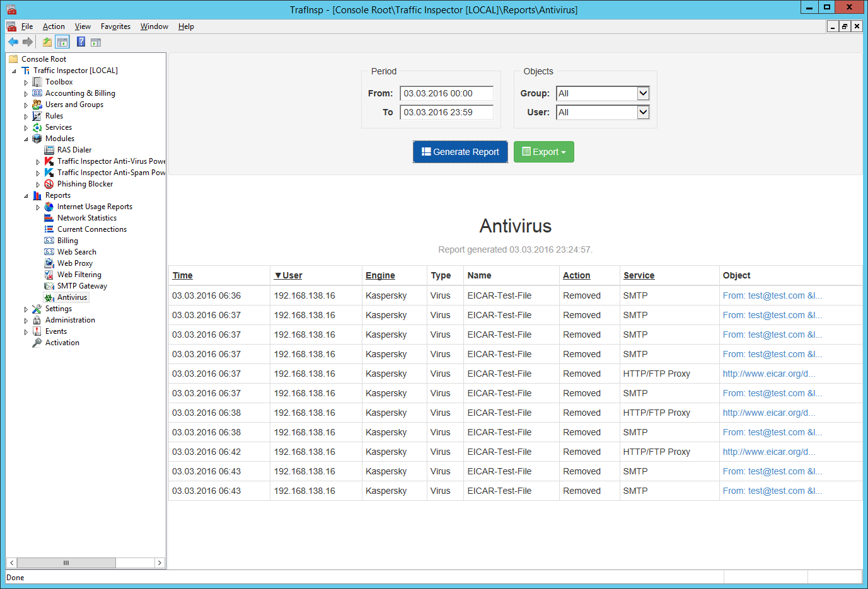Click the Show/Hide Action Pane icon
Image resolution: width=868 pixels, height=589 pixels.
pos(96,42)
